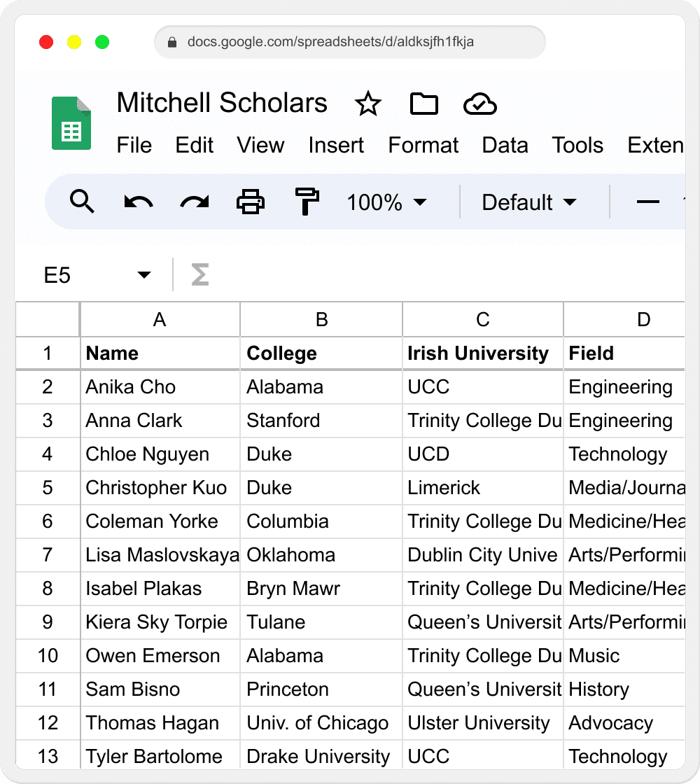Click the Undo icon
Viewport: 700px width, 784px height.
coord(138,202)
